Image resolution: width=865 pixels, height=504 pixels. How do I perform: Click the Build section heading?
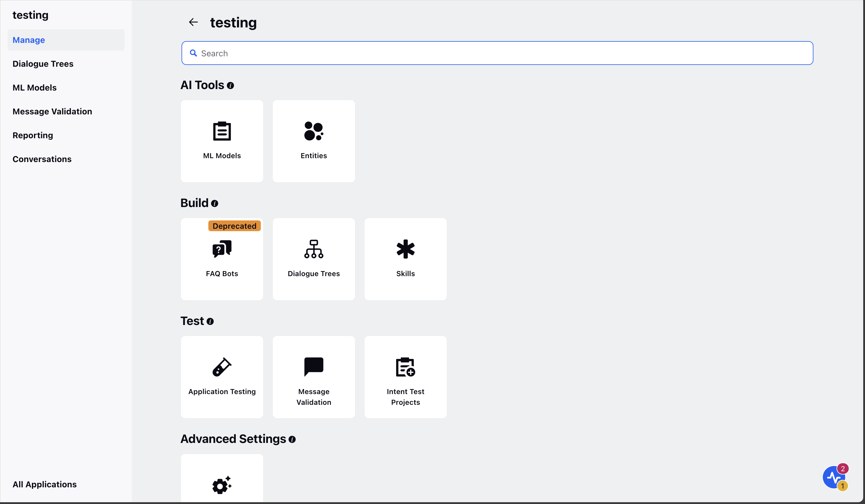(195, 203)
